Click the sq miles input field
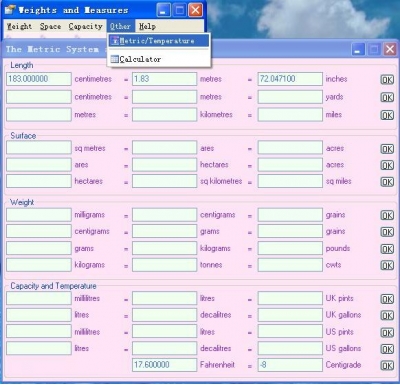Image resolution: width=400 pixels, height=385 pixels. point(290,181)
